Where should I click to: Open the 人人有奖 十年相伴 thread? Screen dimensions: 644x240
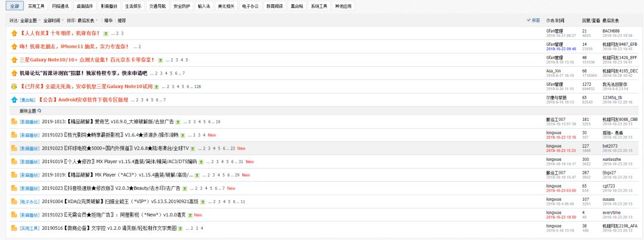click(60, 33)
